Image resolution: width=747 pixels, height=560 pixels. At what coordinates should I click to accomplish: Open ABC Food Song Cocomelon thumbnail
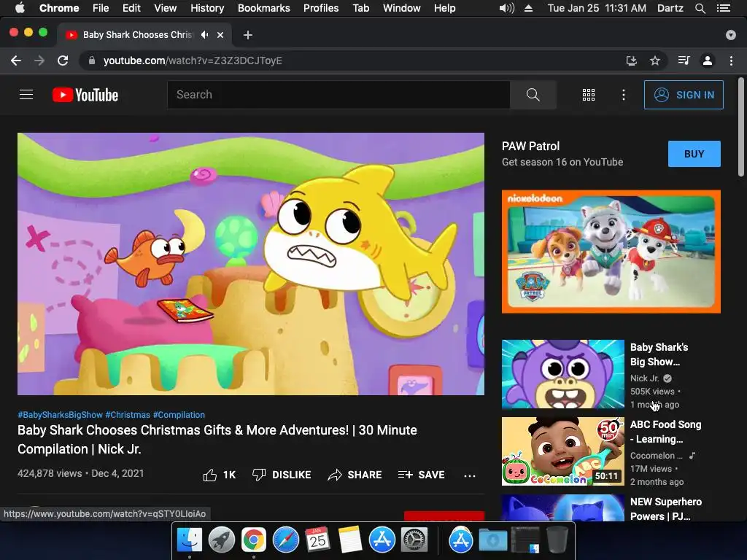coord(562,451)
